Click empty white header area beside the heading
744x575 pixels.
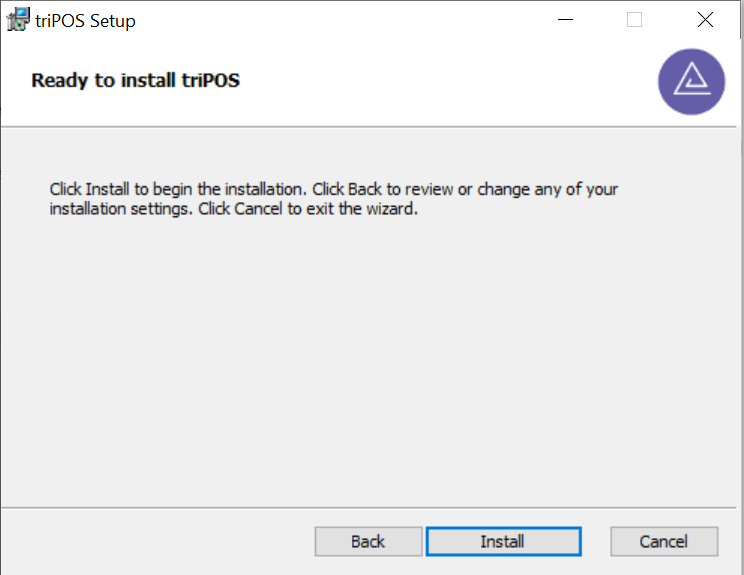(x=446, y=81)
